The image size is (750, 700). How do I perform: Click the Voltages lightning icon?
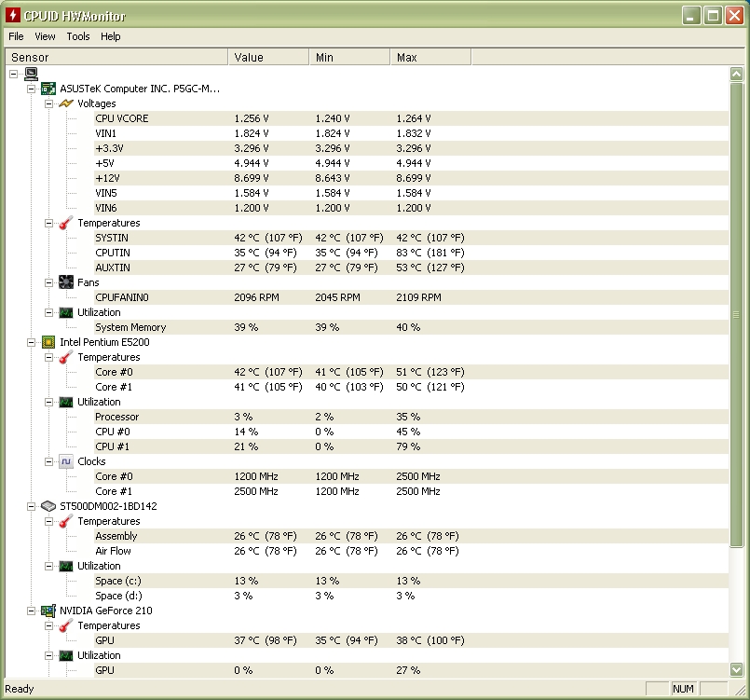[x=66, y=103]
